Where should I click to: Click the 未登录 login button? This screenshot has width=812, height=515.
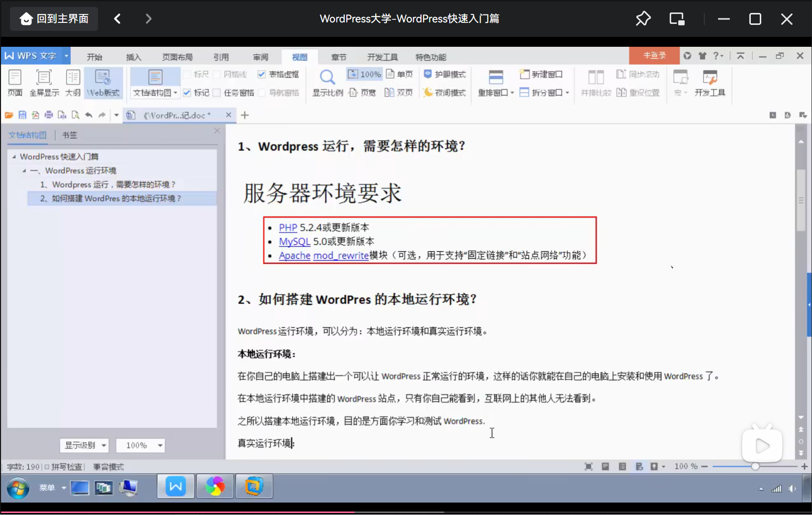point(654,56)
